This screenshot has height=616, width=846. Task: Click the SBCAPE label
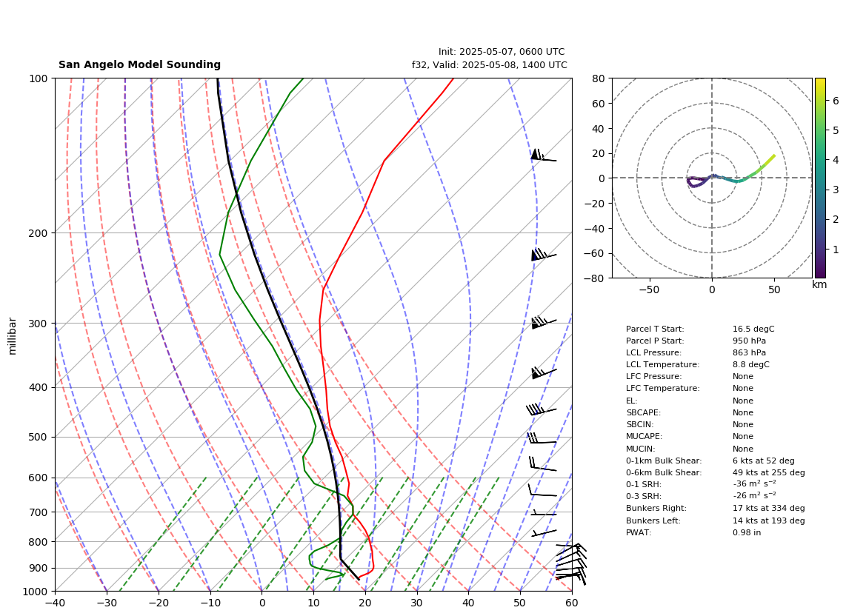click(x=643, y=412)
